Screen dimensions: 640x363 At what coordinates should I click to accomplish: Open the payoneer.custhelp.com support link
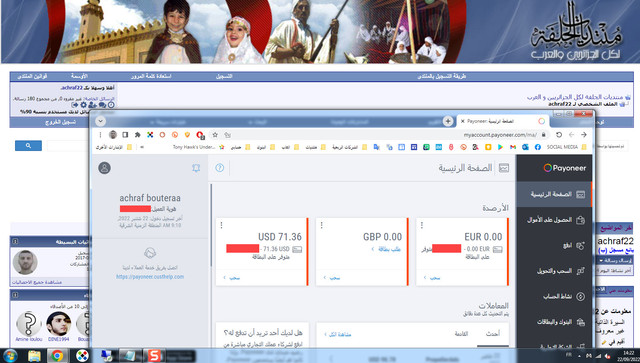tap(150, 276)
